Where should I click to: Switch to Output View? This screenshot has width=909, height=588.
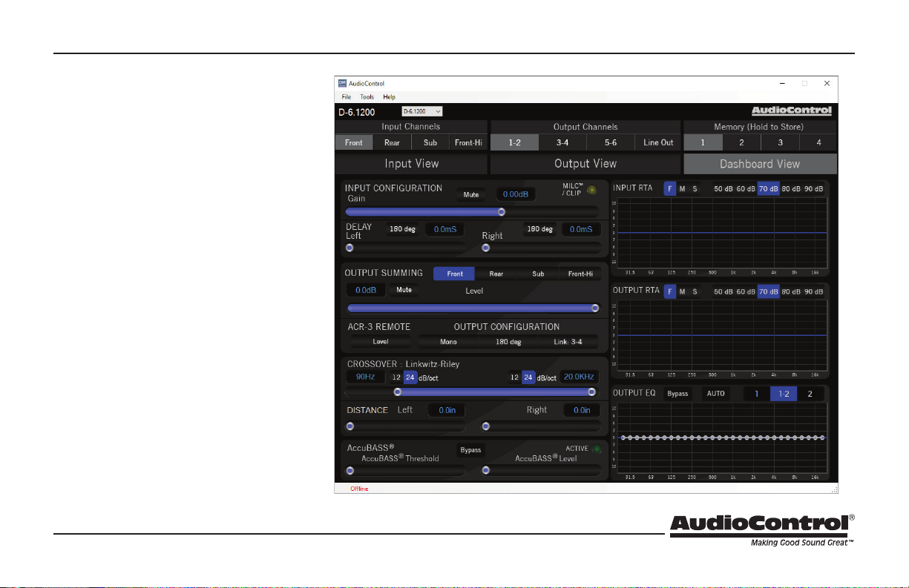[585, 163]
